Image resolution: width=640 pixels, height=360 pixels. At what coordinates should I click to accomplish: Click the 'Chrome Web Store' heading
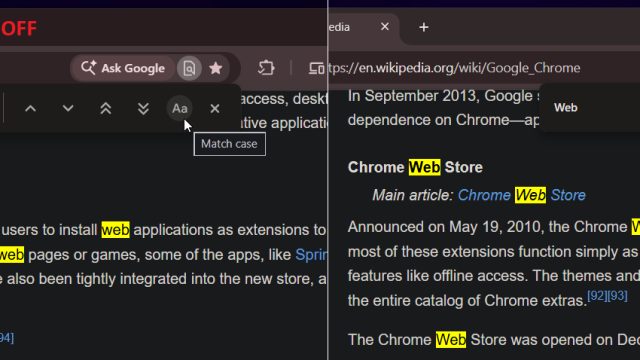point(415,167)
